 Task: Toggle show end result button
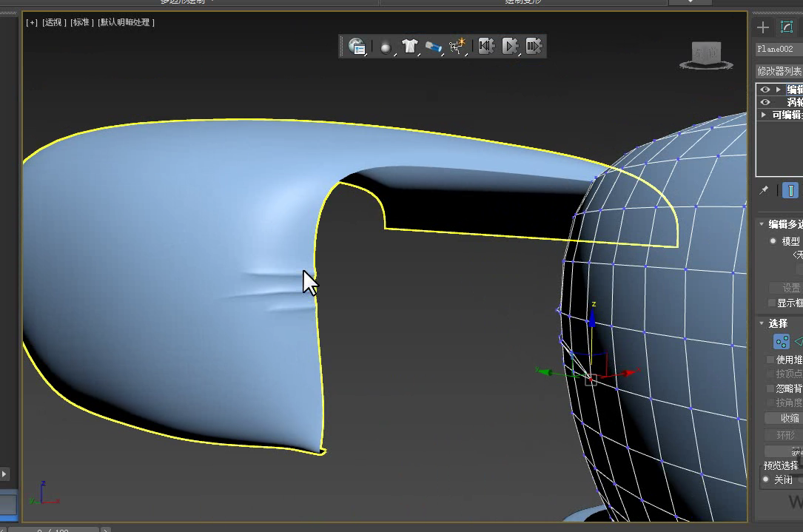tap(790, 190)
